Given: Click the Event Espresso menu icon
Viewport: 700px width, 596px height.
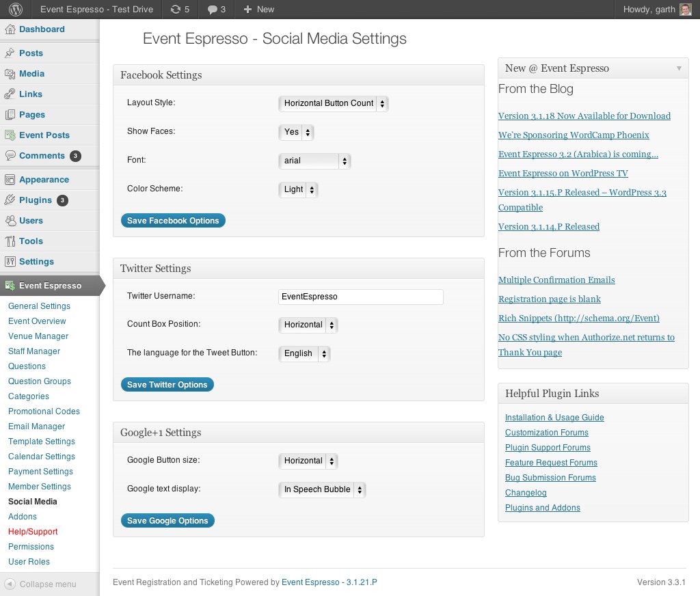Looking at the screenshot, I should point(10,285).
